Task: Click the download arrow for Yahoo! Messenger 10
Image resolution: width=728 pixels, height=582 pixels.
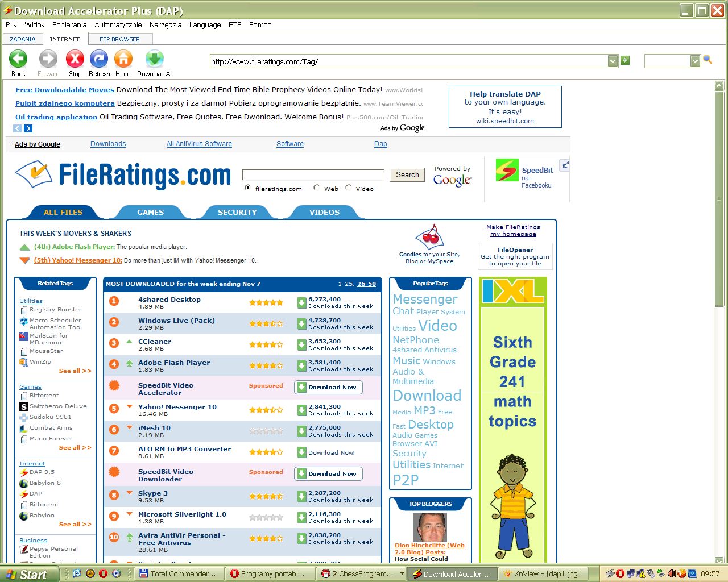Action: click(x=302, y=410)
